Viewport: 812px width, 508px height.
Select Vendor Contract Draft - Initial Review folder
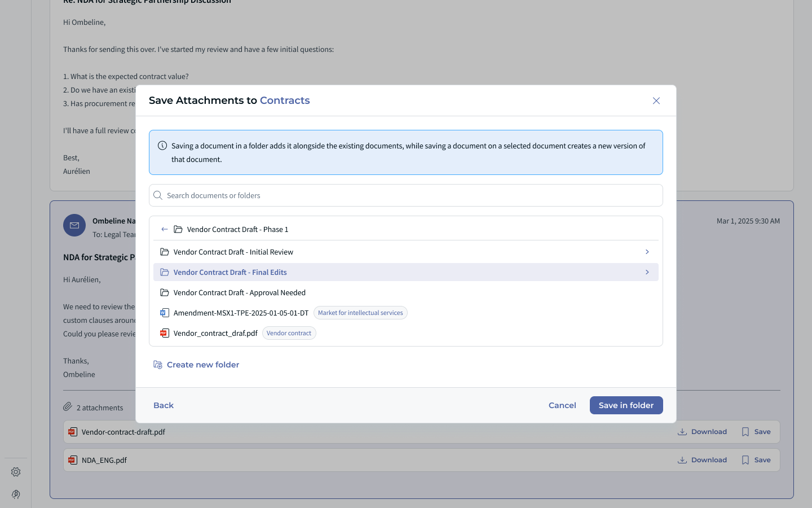tap(406, 252)
